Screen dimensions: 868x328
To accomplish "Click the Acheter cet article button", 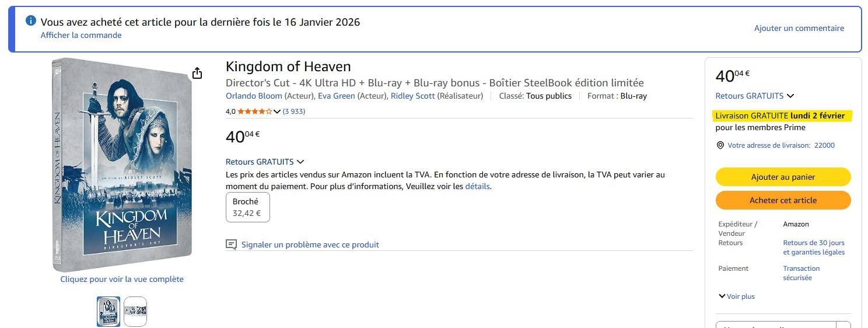I will (x=783, y=200).
